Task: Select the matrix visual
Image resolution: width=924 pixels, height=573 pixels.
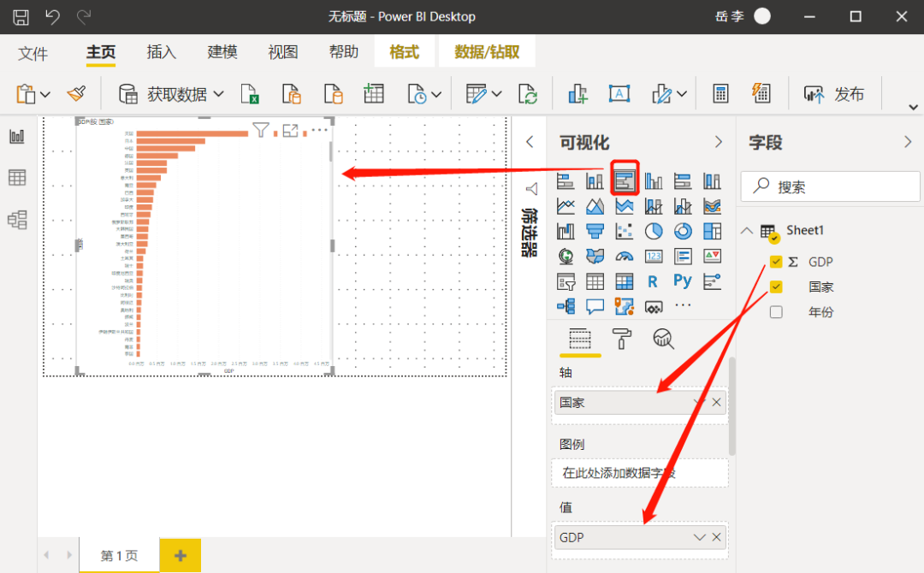Action: point(624,281)
